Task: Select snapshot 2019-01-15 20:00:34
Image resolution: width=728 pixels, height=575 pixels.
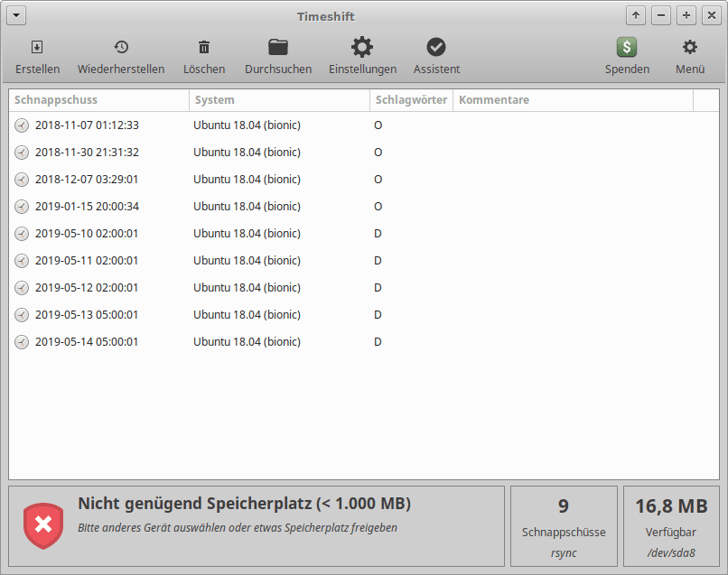Action: 364,207
